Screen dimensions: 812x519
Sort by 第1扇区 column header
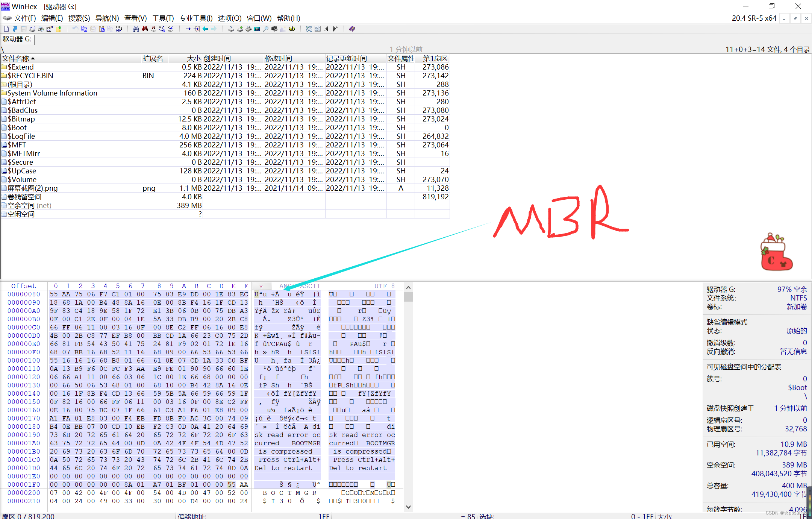pyautogui.click(x=432, y=59)
